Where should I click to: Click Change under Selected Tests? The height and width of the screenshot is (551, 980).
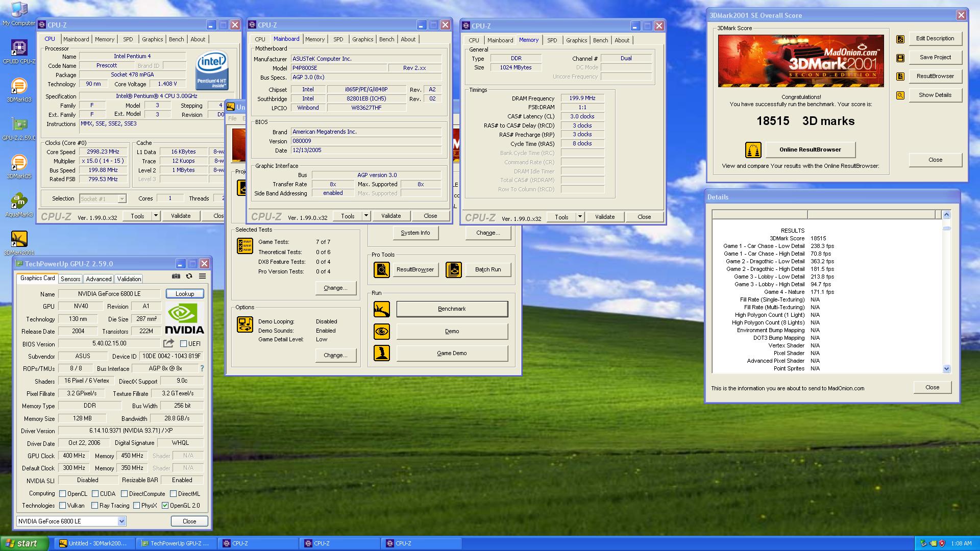coord(335,288)
